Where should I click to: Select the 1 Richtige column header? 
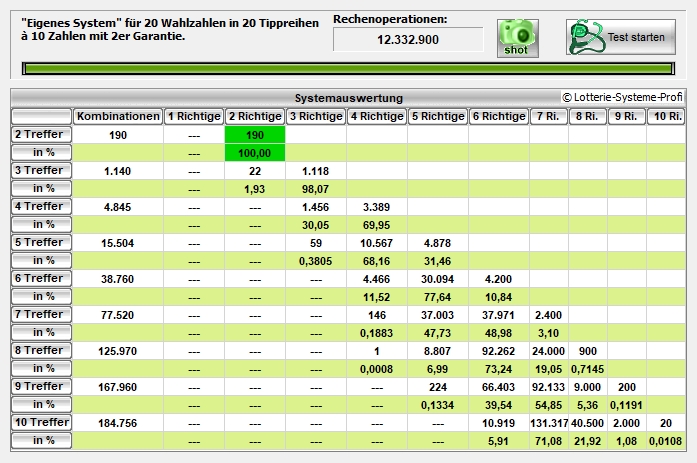coord(194,116)
